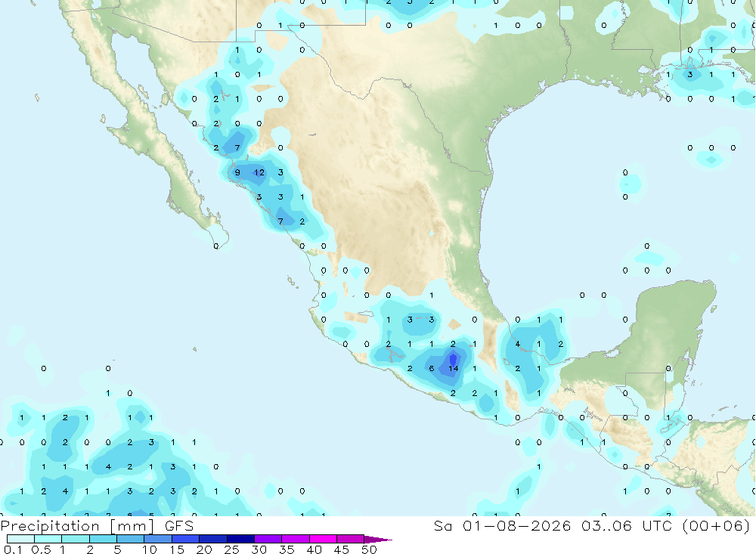
Task: Click the legend label "10"
Action: 150,549
